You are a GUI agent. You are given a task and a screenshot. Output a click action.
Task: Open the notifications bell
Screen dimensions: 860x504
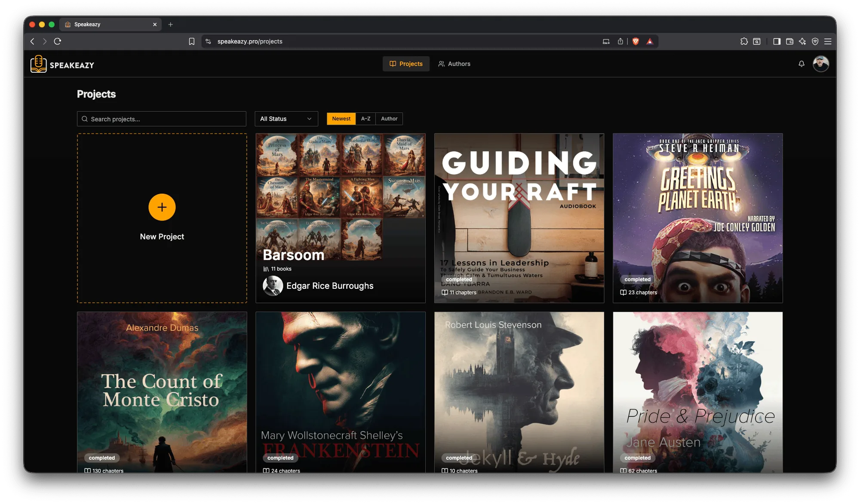click(x=801, y=64)
